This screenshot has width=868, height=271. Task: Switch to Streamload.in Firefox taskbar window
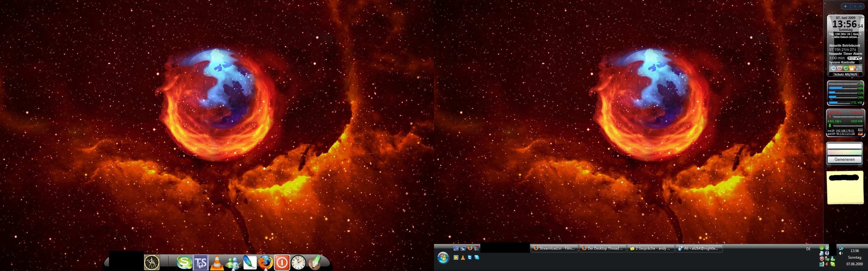point(554,248)
